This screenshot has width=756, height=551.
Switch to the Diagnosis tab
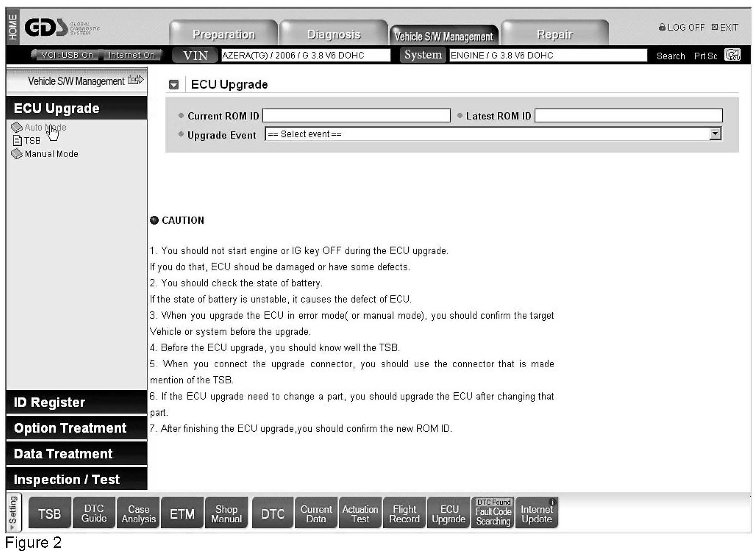333,34
